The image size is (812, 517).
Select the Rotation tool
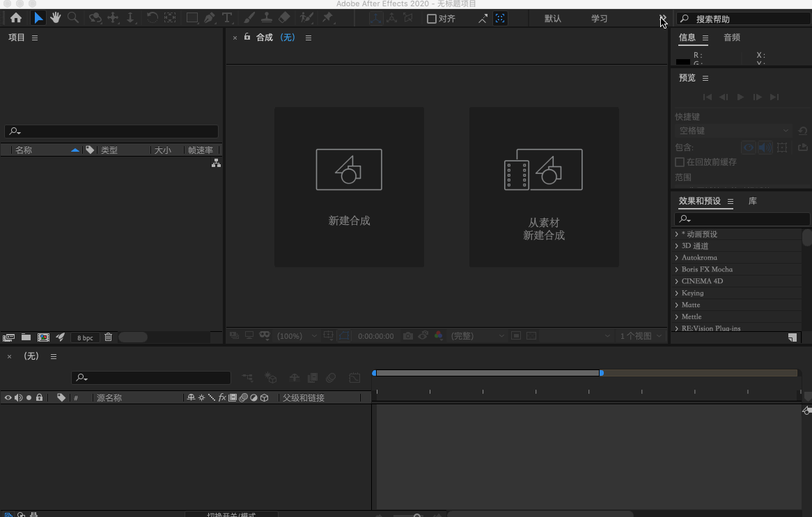(152, 18)
